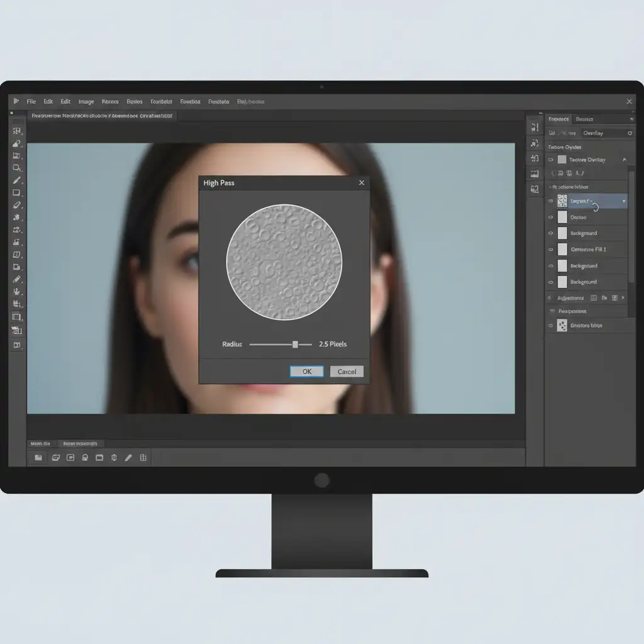Screen dimensions: 644x644
Task: Click the folder icon in bottom toolbar
Action: click(38, 458)
